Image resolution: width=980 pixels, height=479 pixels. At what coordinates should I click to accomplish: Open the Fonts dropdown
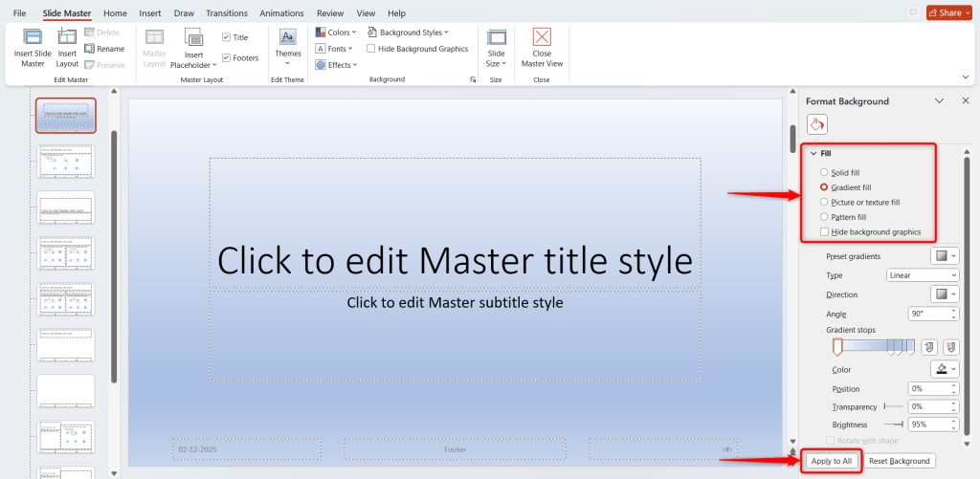click(334, 49)
